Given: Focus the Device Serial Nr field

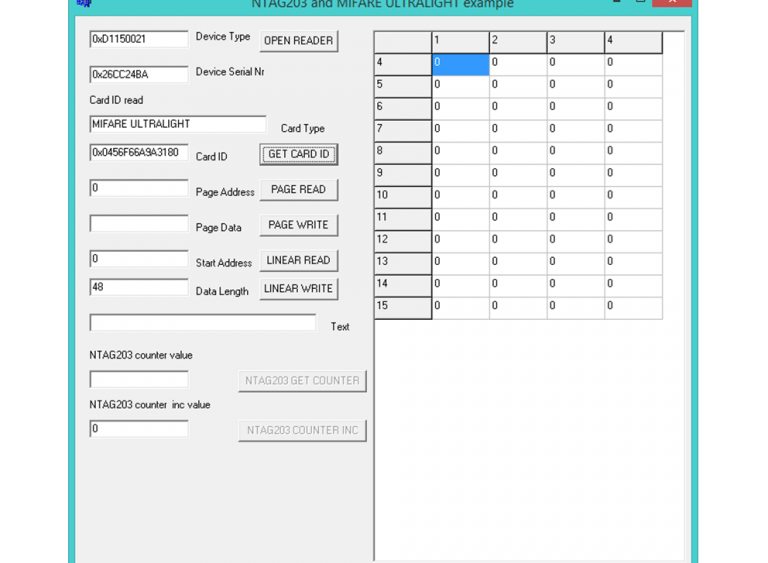Looking at the screenshot, I should point(139,74).
